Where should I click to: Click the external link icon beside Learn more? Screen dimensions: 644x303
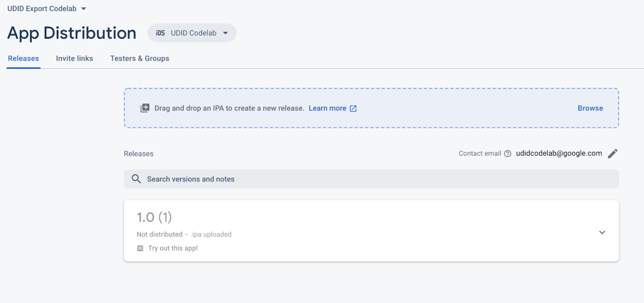(x=353, y=108)
